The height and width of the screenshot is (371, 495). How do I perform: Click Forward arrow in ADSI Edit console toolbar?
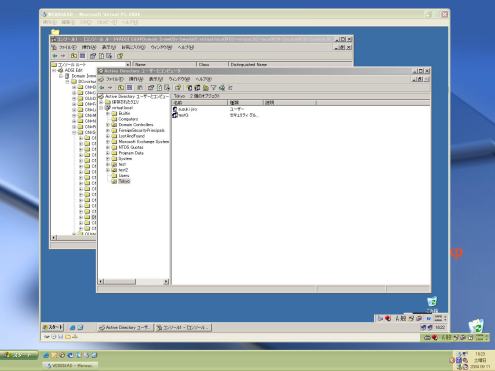(x=63, y=56)
